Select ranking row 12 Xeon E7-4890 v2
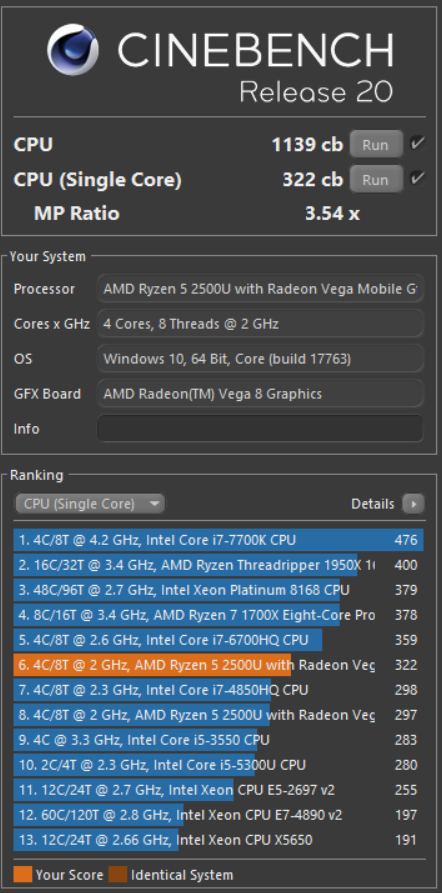The height and width of the screenshot is (893, 442). coord(219,815)
